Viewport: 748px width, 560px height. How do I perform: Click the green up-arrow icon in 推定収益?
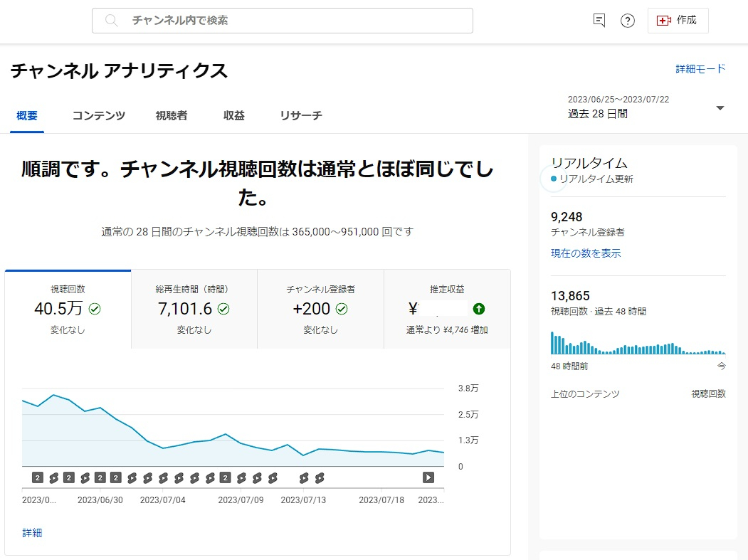[479, 309]
